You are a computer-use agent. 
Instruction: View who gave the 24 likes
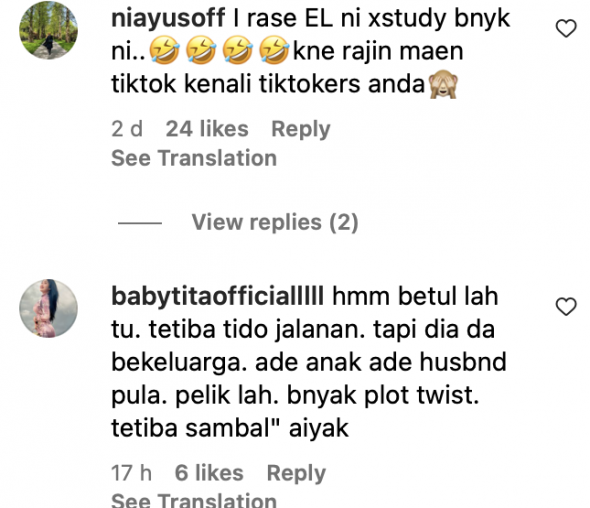pos(207,129)
